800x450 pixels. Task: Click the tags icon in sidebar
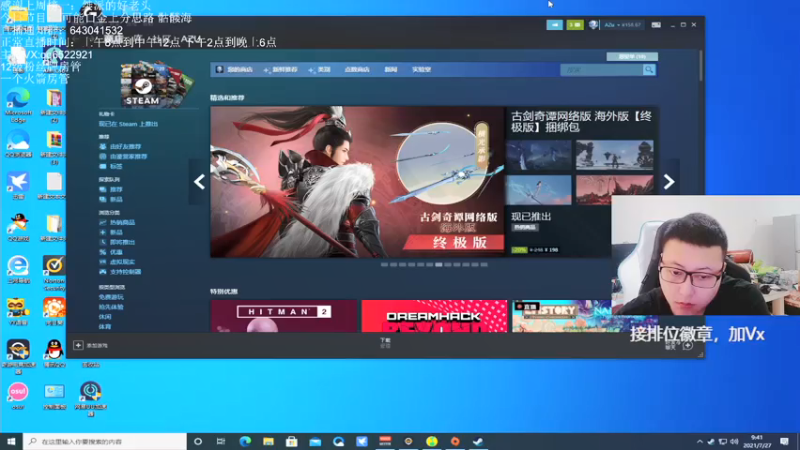coord(103,166)
